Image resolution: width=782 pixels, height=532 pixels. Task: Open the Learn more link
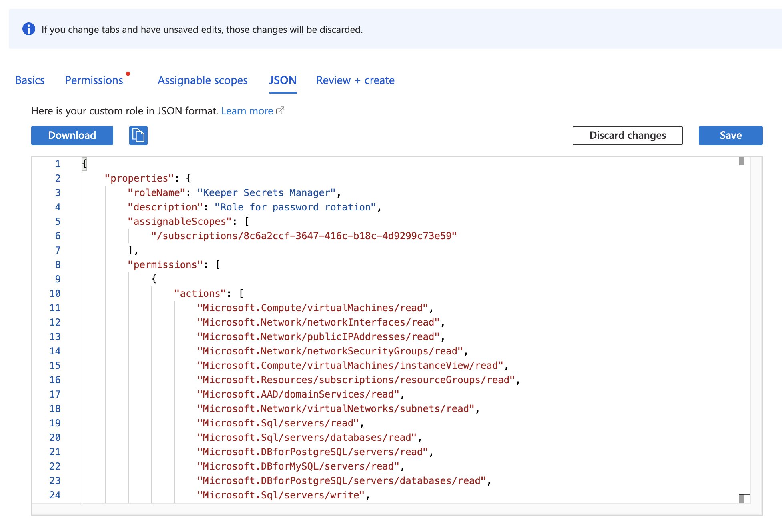[x=247, y=111]
